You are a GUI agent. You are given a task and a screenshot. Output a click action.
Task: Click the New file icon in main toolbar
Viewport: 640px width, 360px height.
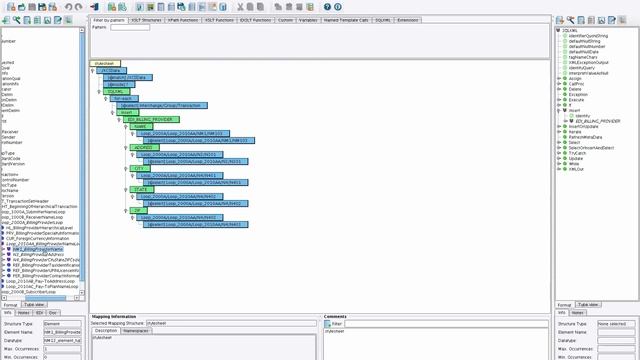coord(11,7)
